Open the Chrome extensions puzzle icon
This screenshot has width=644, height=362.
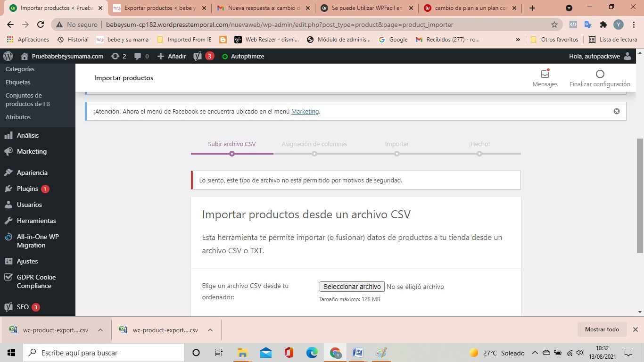click(x=603, y=25)
